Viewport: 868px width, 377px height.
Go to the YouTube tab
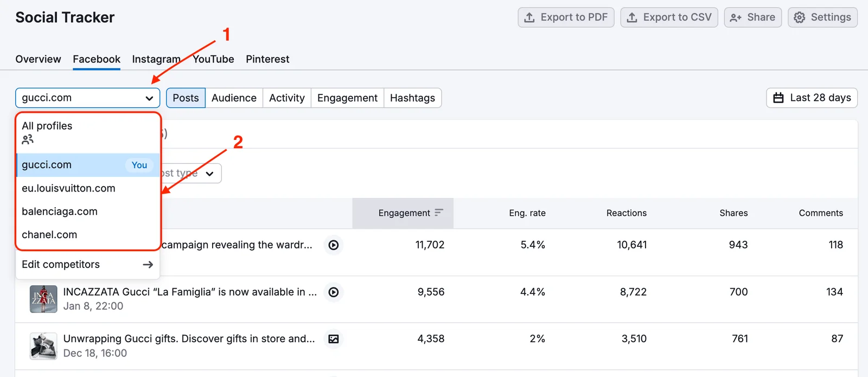[213, 59]
